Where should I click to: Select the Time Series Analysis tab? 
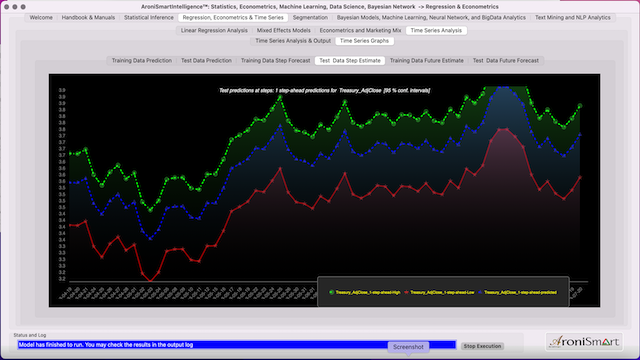tap(436, 31)
